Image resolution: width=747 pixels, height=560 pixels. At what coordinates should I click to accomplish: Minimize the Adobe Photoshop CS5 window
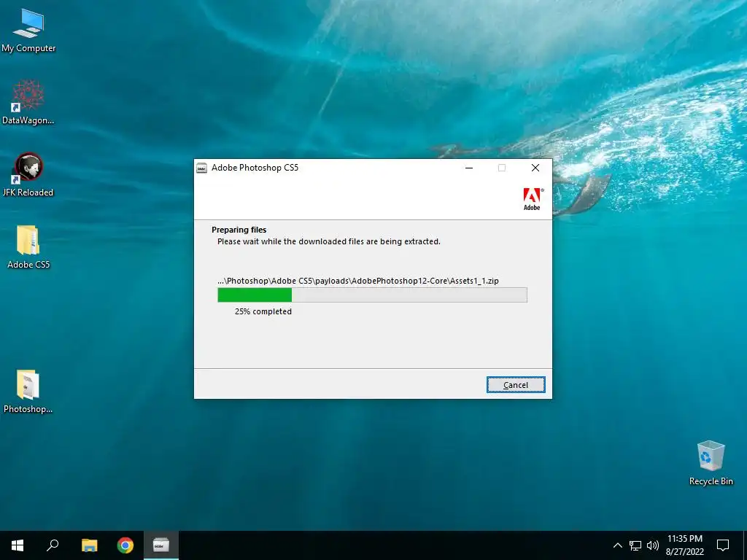tap(469, 168)
